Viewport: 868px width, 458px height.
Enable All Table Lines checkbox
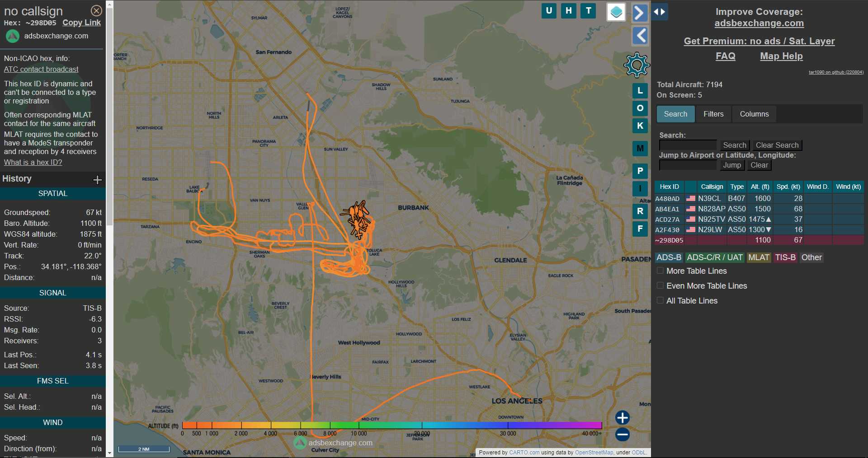click(660, 300)
